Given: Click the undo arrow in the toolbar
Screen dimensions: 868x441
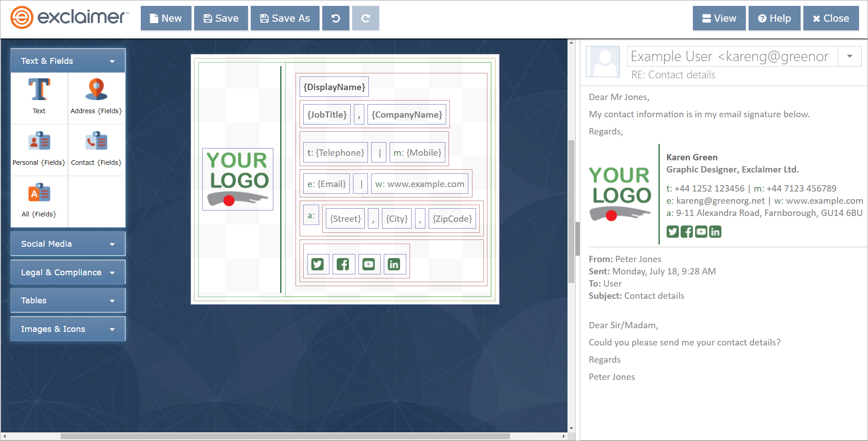Looking at the screenshot, I should pos(335,18).
